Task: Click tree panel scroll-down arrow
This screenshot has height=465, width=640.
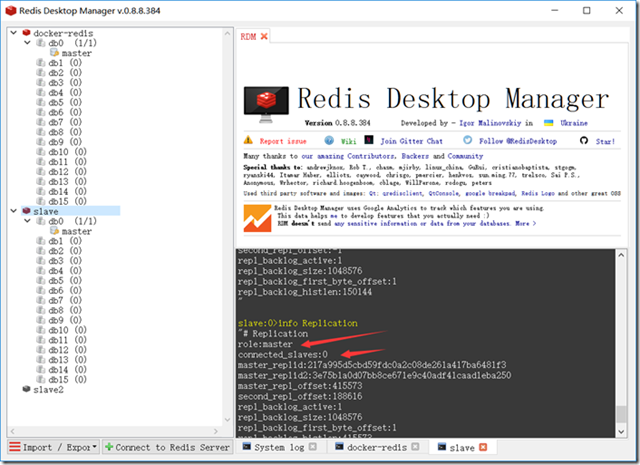Action: point(228,420)
